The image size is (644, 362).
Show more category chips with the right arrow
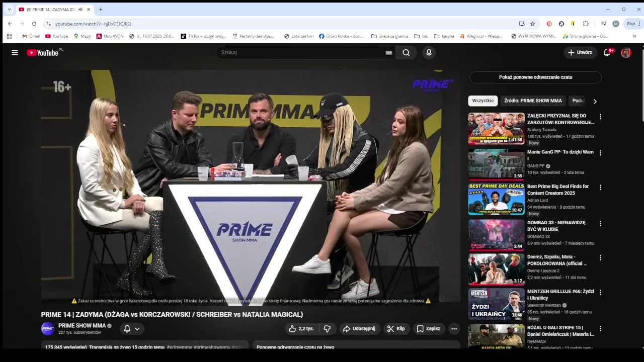[595, 101]
